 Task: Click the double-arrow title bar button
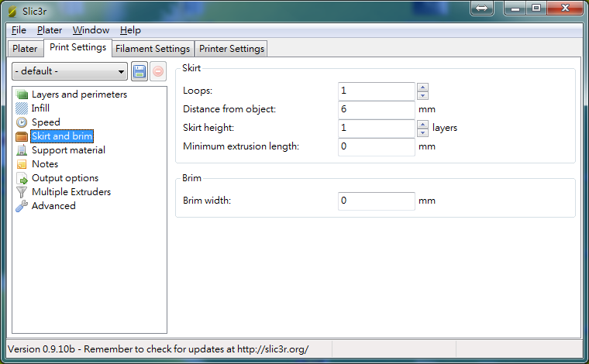click(x=482, y=8)
